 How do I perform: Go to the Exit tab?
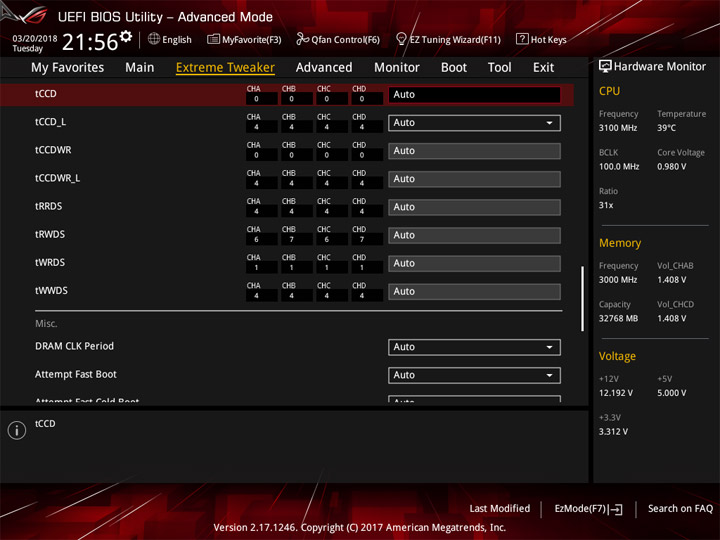click(543, 68)
